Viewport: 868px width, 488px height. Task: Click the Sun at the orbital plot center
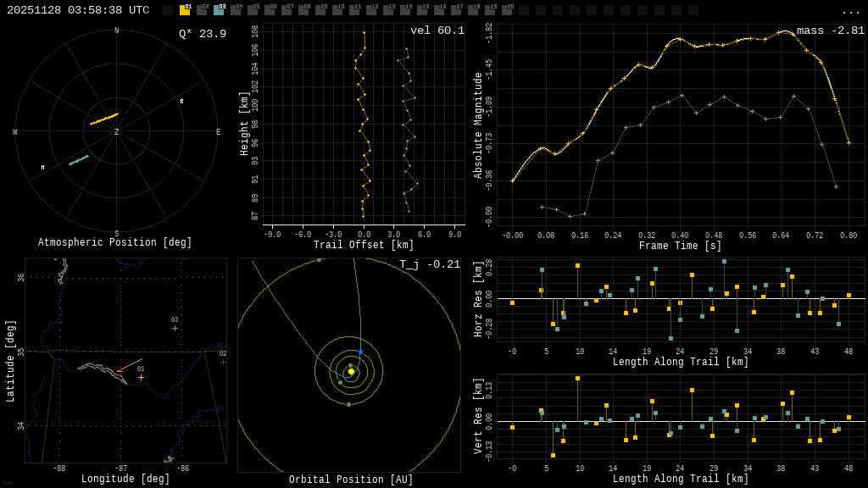tap(349, 369)
